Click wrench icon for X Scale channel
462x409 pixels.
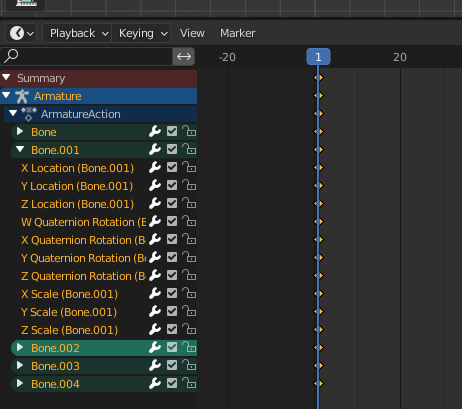point(155,294)
